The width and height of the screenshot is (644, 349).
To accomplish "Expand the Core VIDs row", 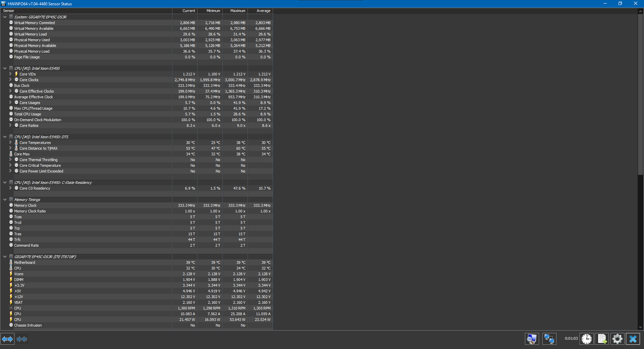I will coord(10,74).
